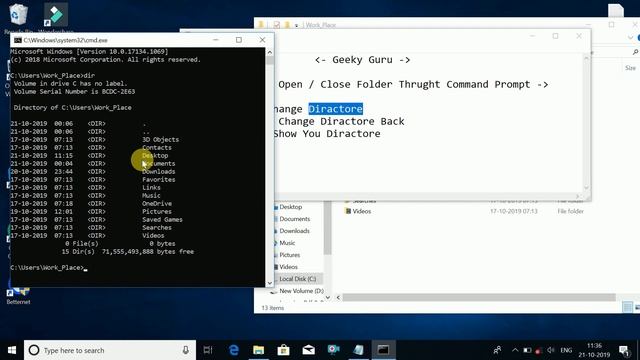Screen dimensions: 640x360
Task: Select Local Disk (C:) in navigation pane
Action: tap(297, 279)
